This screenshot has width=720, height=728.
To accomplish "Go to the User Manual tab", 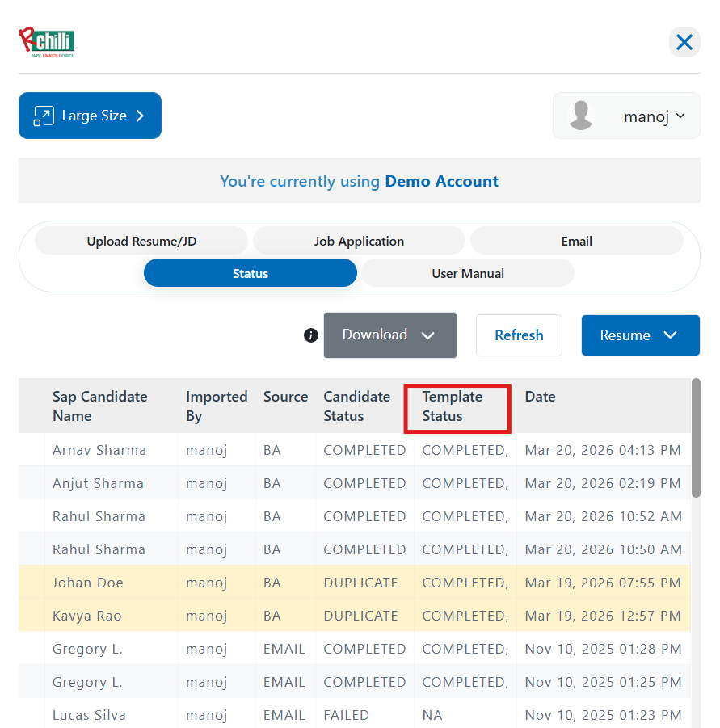I will coord(467,273).
